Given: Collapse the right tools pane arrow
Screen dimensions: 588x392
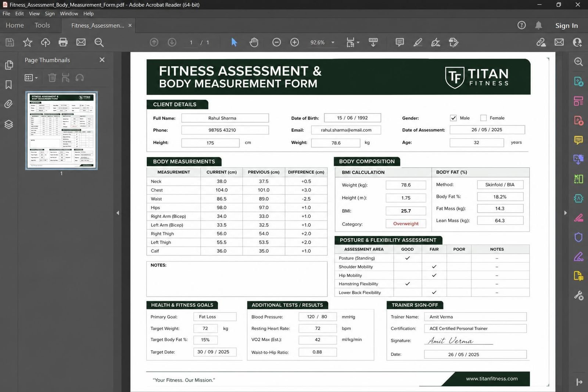Looking at the screenshot, I should (x=565, y=213).
